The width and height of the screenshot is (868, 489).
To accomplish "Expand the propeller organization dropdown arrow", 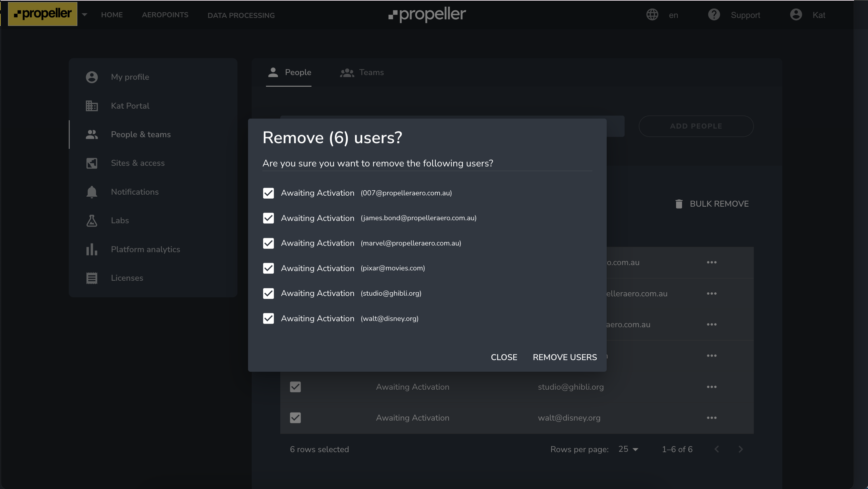I will 85,15.
